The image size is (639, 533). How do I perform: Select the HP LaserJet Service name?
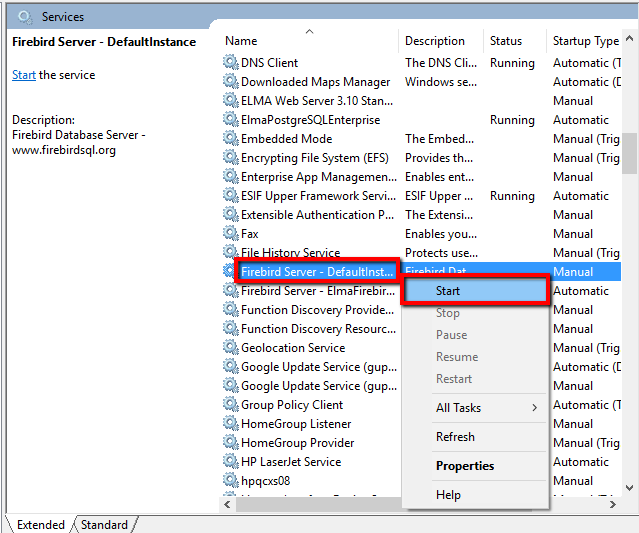click(291, 462)
